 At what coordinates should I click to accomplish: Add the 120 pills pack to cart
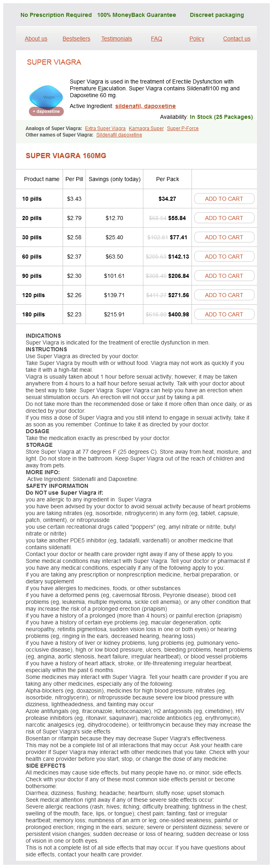[224, 295]
